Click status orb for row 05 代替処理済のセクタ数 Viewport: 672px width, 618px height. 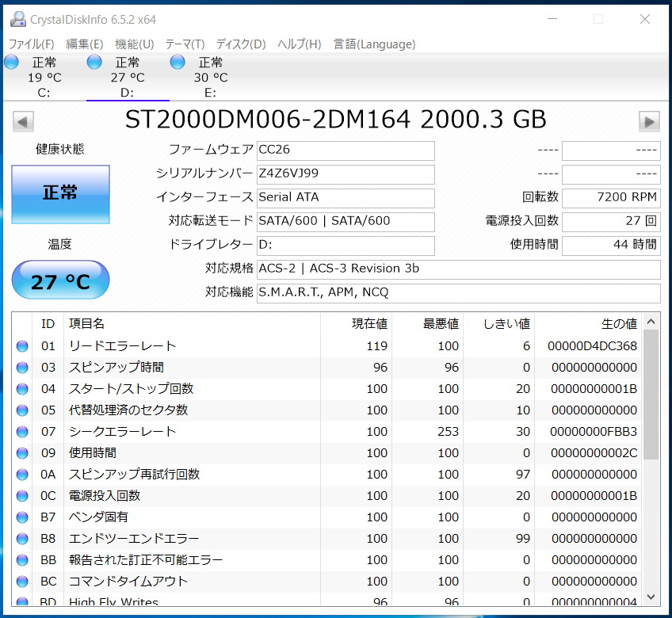coord(22,410)
